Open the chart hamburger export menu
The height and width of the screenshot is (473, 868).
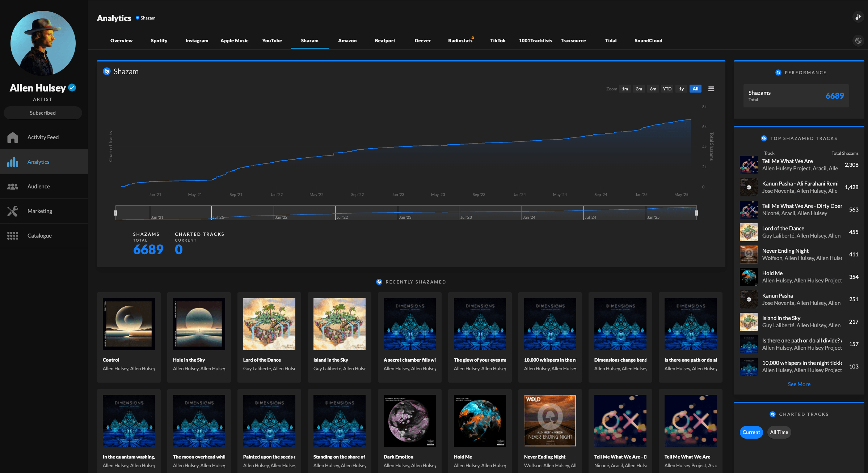coord(711,89)
